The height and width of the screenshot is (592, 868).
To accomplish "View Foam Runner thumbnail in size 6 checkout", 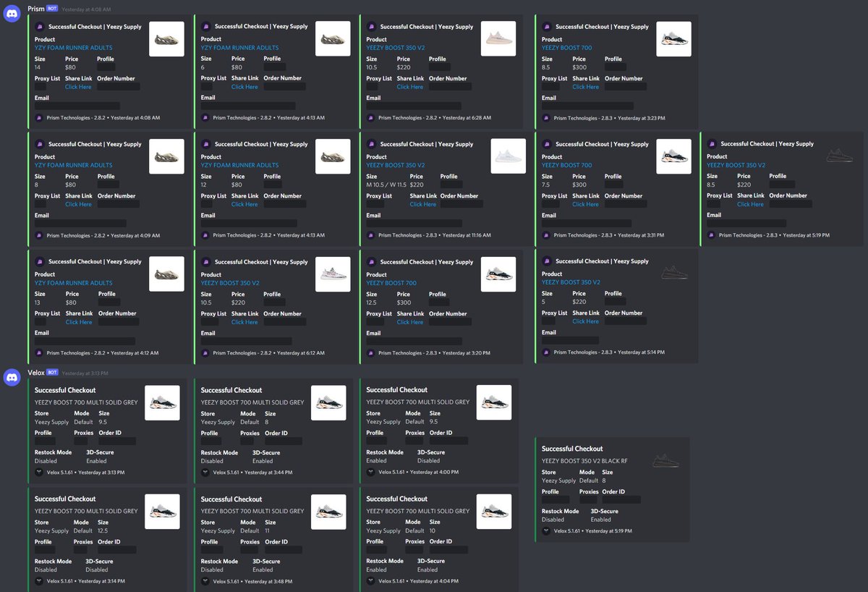I will (333, 38).
